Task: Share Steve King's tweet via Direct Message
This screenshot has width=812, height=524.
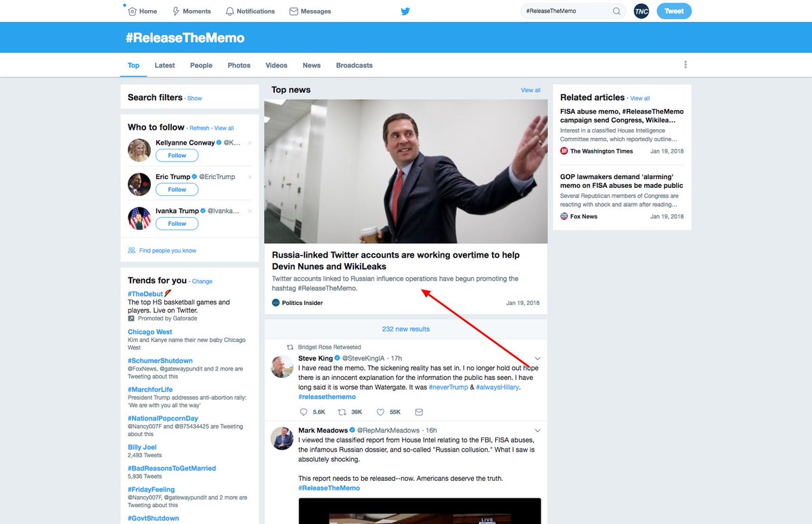Action: (x=419, y=412)
